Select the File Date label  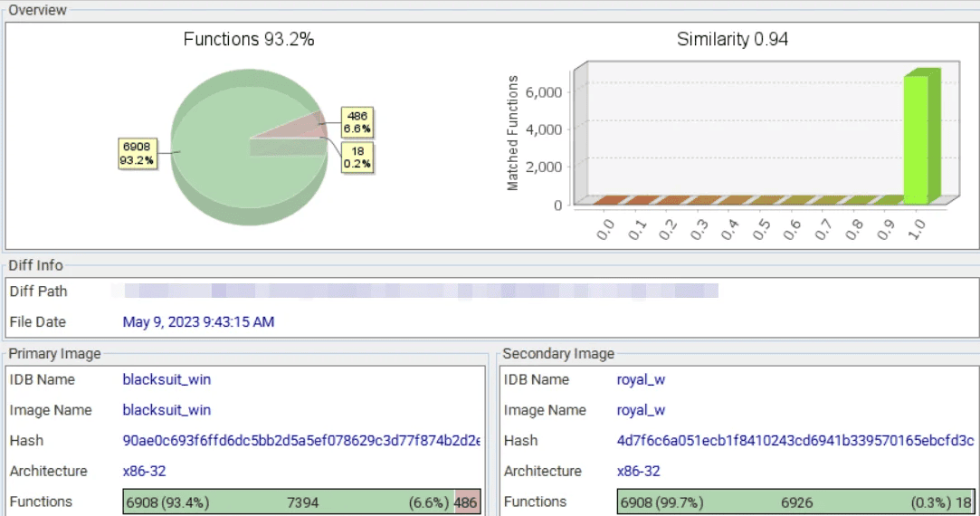(x=37, y=322)
